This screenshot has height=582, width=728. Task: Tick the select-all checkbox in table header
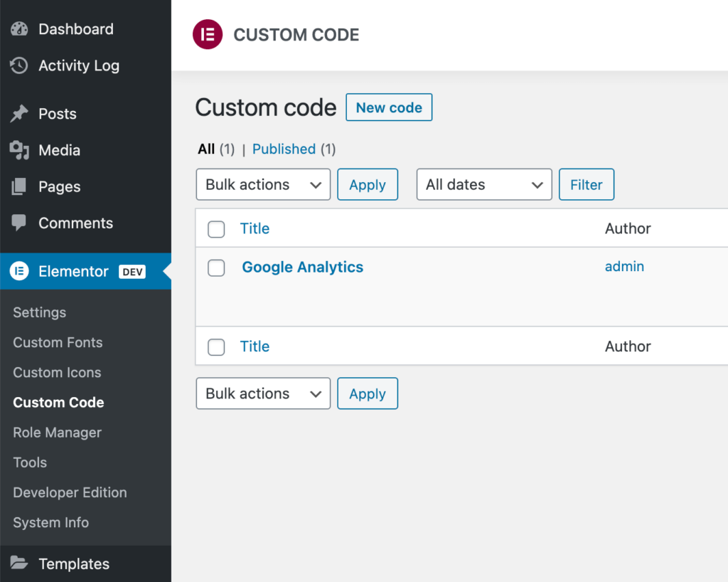click(216, 229)
